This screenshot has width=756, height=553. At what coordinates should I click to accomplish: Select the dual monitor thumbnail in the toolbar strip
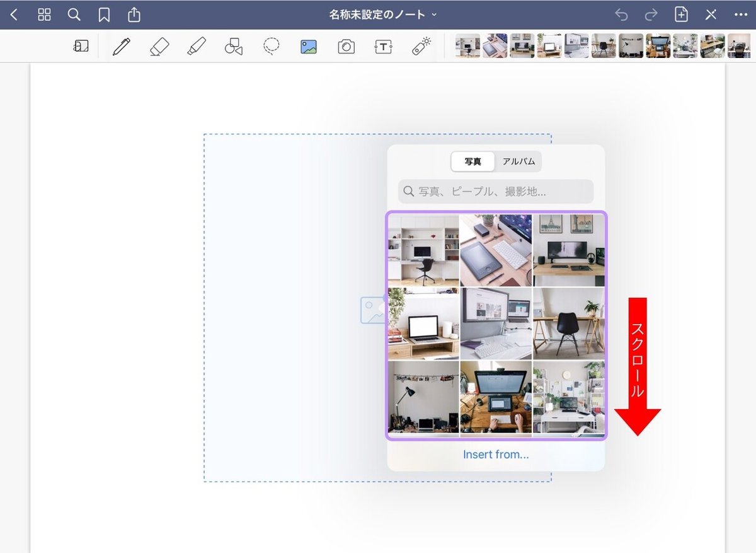click(x=576, y=46)
